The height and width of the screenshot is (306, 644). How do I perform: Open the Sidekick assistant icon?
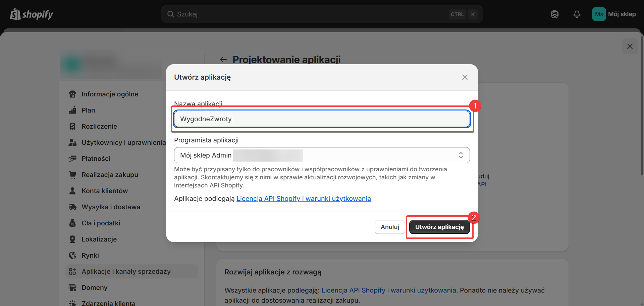point(554,14)
